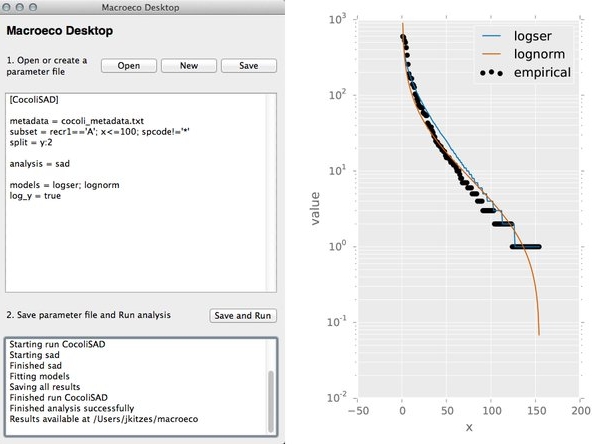Click the Open button
Screen dimensions: 592x444
[129, 66]
